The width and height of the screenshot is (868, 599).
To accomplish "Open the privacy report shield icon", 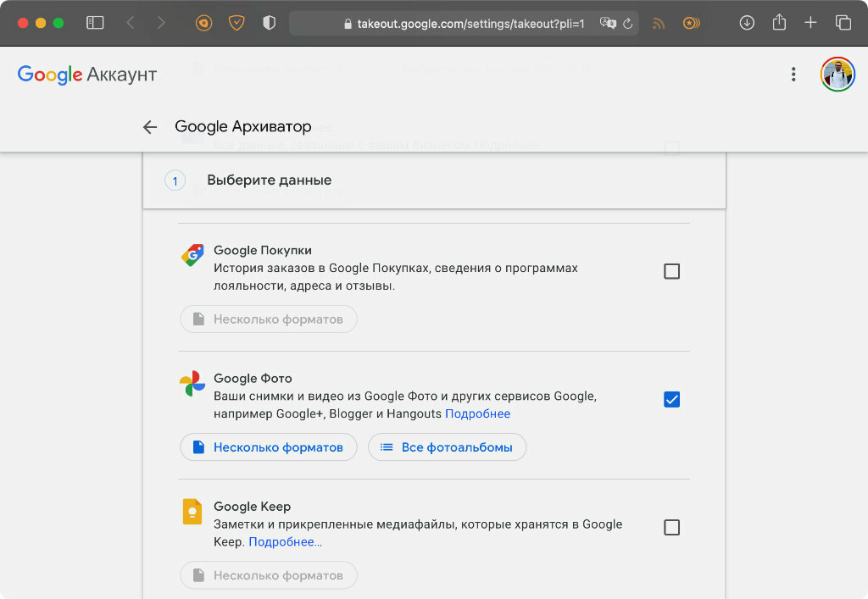I will point(269,23).
